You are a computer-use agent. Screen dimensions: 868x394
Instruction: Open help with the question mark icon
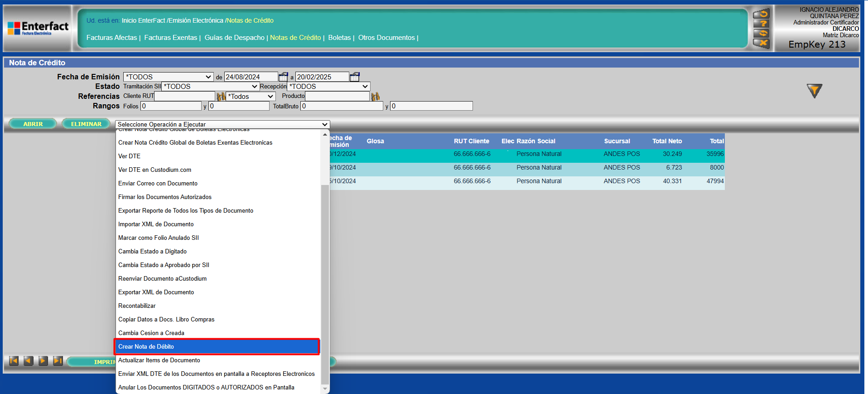(761, 24)
